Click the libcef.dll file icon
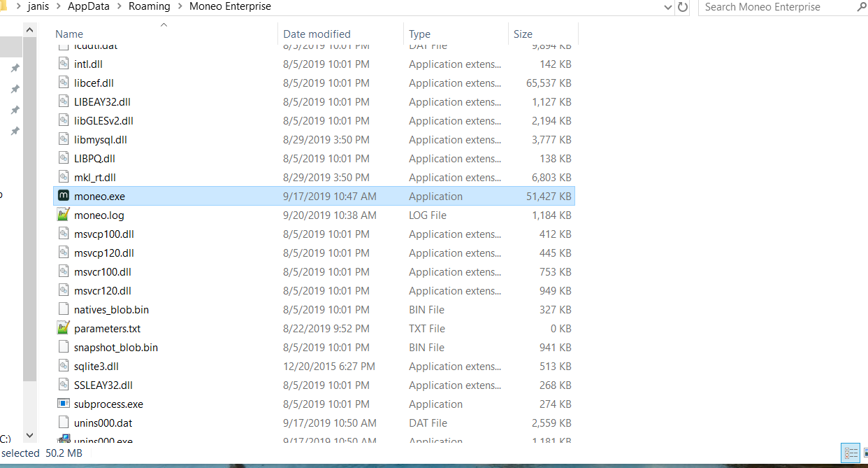Screen dimensions: 868x468 [x=64, y=83]
